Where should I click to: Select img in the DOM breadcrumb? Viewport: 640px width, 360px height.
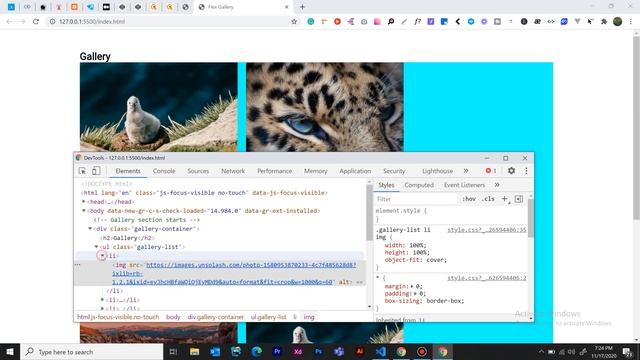[309, 317]
